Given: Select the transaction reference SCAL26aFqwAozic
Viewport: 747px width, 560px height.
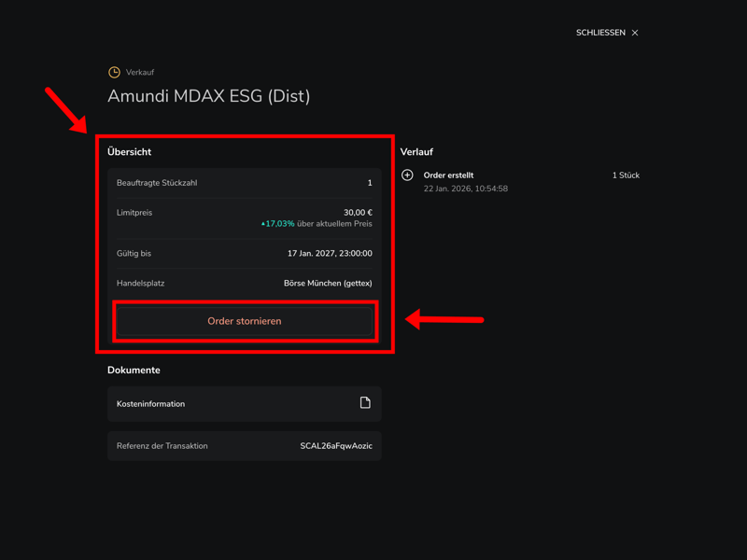Looking at the screenshot, I should coord(335,446).
